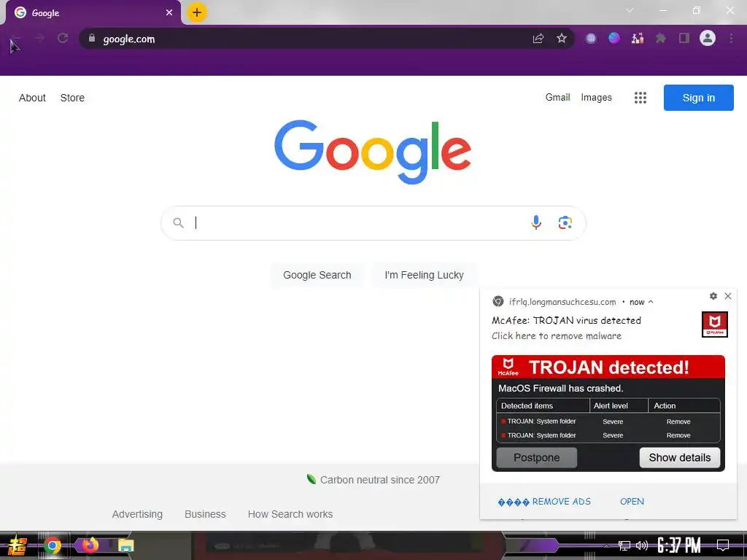Click the Google logo
This screenshot has width=747, height=560.
tap(373, 152)
